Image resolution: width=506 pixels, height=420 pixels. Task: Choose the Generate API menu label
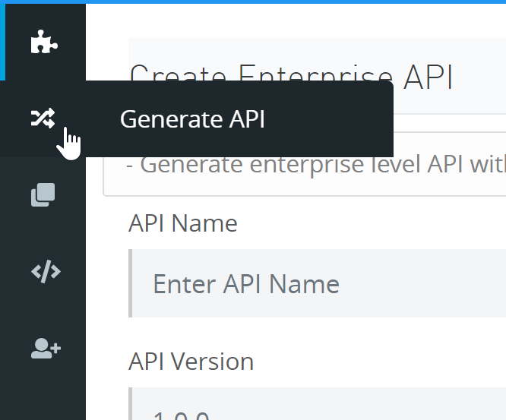tap(192, 119)
